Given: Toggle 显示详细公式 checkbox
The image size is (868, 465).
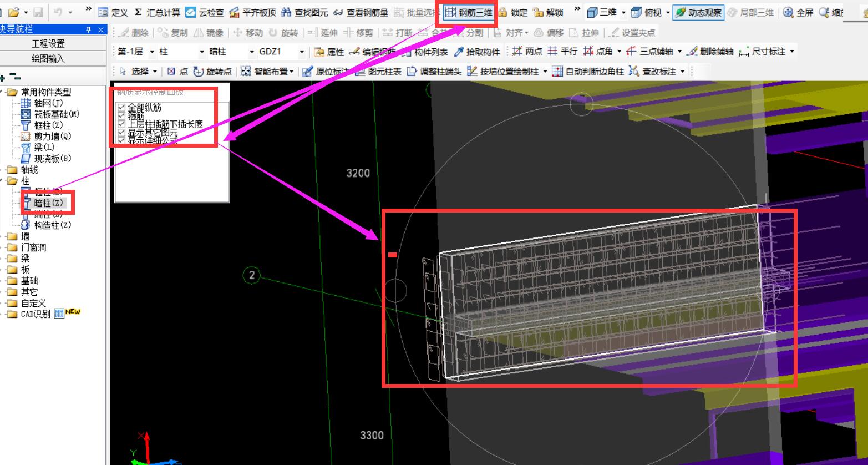Looking at the screenshot, I should (x=121, y=140).
